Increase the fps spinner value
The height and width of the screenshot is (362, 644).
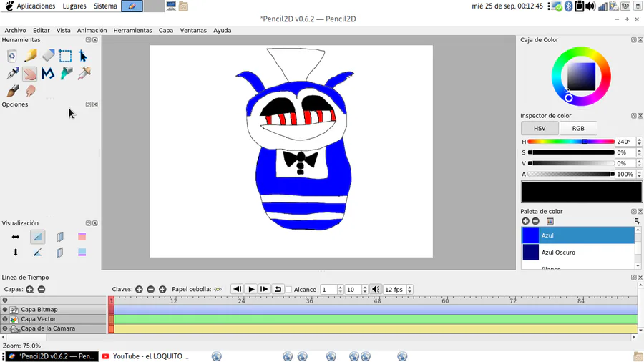click(x=410, y=288)
